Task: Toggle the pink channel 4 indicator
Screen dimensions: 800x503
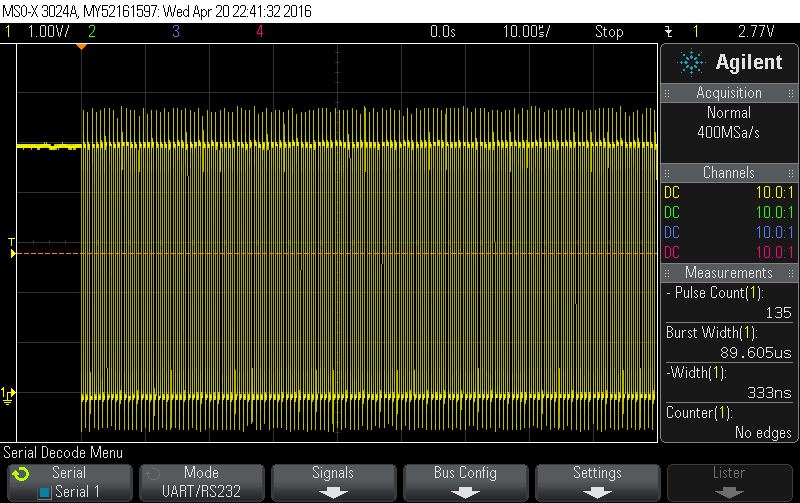Action: coord(259,31)
